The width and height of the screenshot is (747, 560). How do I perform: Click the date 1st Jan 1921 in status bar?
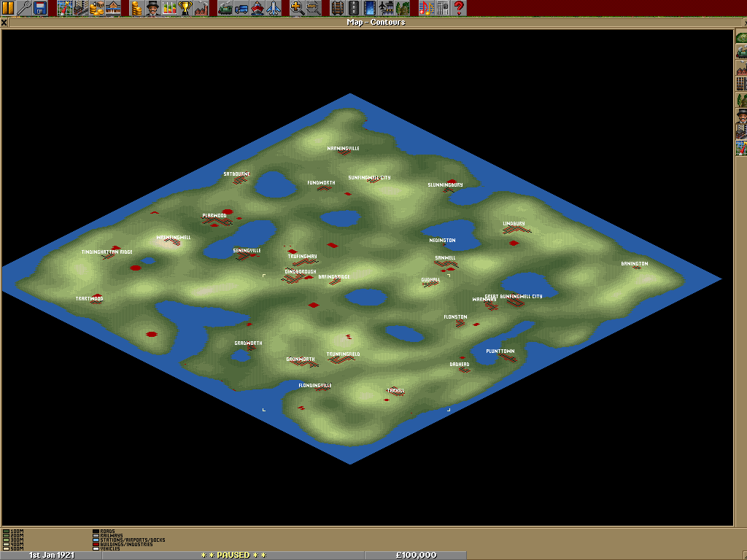pos(52,555)
